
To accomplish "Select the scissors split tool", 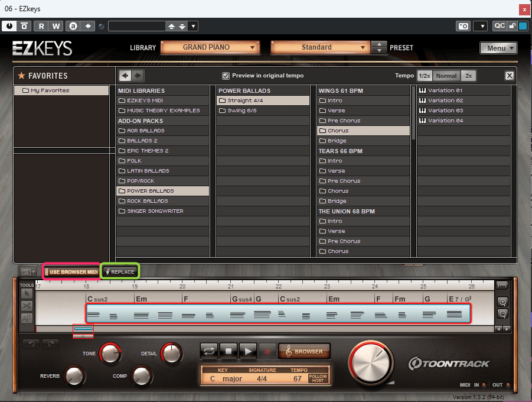I will pos(27,306).
